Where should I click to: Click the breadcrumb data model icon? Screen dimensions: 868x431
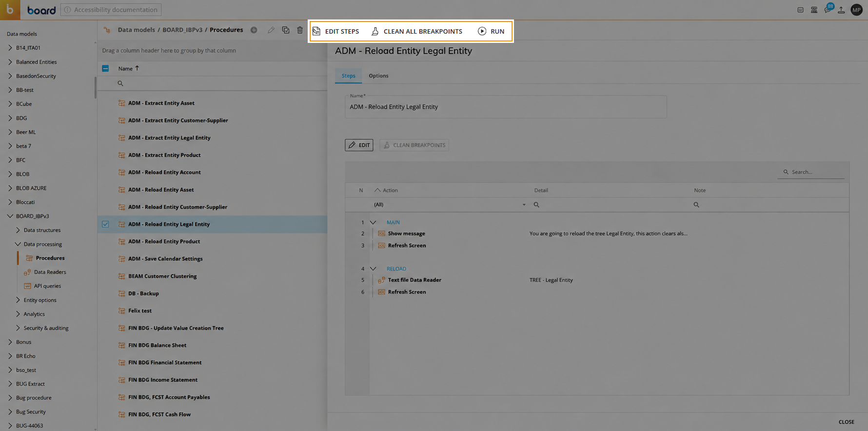107,30
